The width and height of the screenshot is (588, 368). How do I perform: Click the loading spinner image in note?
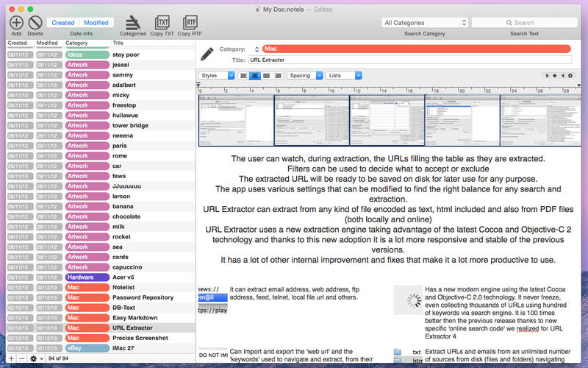(x=408, y=300)
